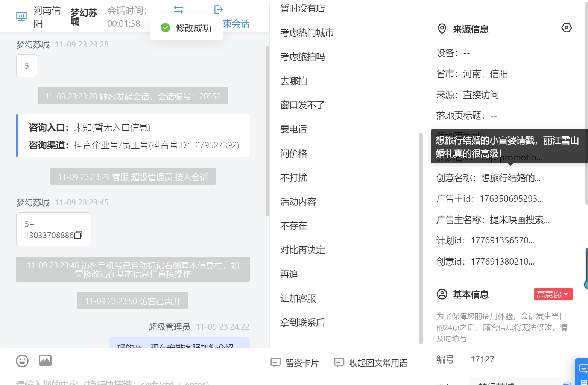Click the chat history scrollbar

click(267, 131)
